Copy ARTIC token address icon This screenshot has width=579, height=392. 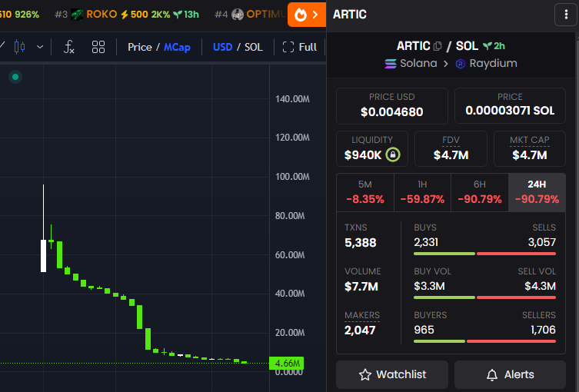438,46
